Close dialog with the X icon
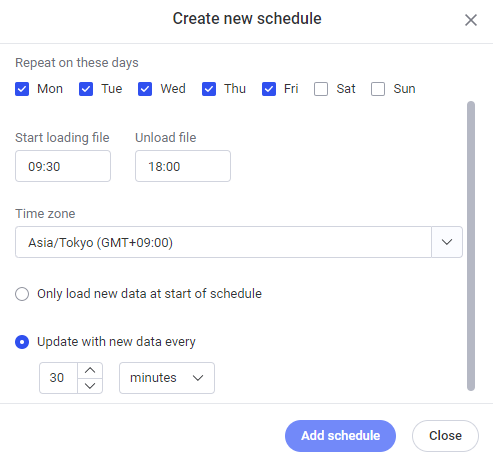 (x=471, y=20)
